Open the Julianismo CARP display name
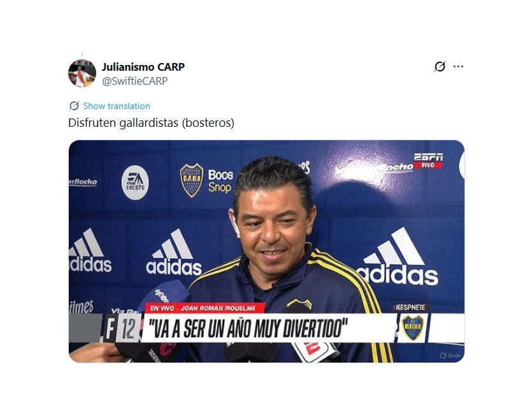532x418 pixels. [x=143, y=67]
